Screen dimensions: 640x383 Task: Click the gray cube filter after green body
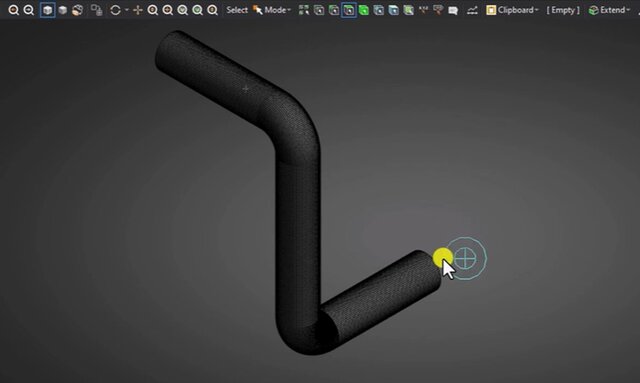[x=378, y=10]
